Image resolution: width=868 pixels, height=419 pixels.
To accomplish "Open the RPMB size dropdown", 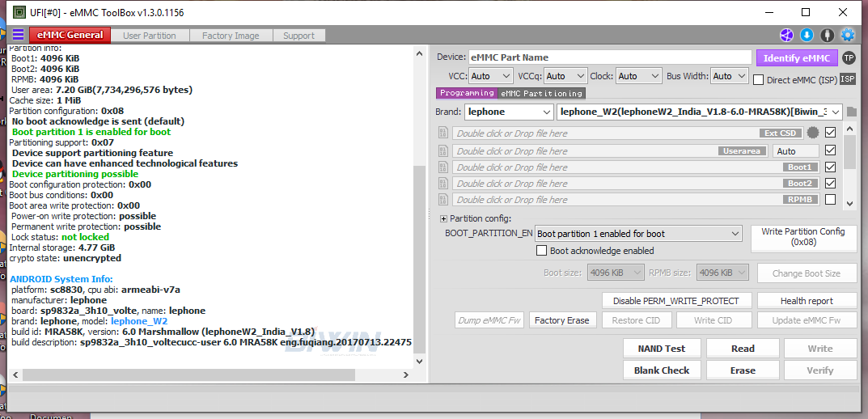I will 722,273.
